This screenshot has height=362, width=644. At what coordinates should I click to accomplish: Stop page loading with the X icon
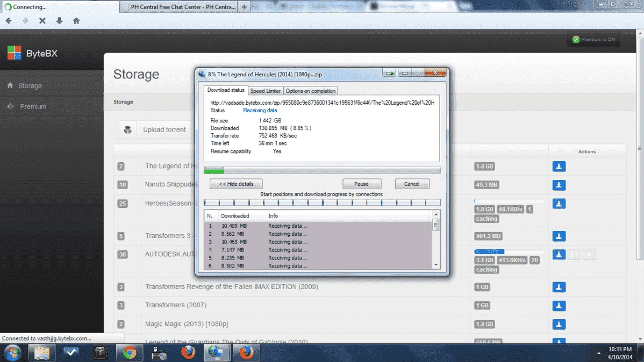click(42, 20)
